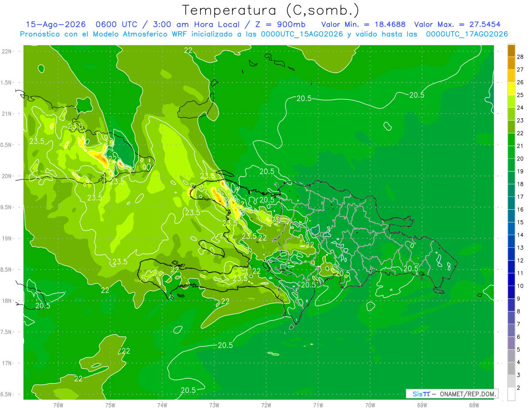Image resolution: width=532 pixels, height=411 pixels.
Task: Click the '3:00 am Hora Local' text
Action: (x=196, y=24)
